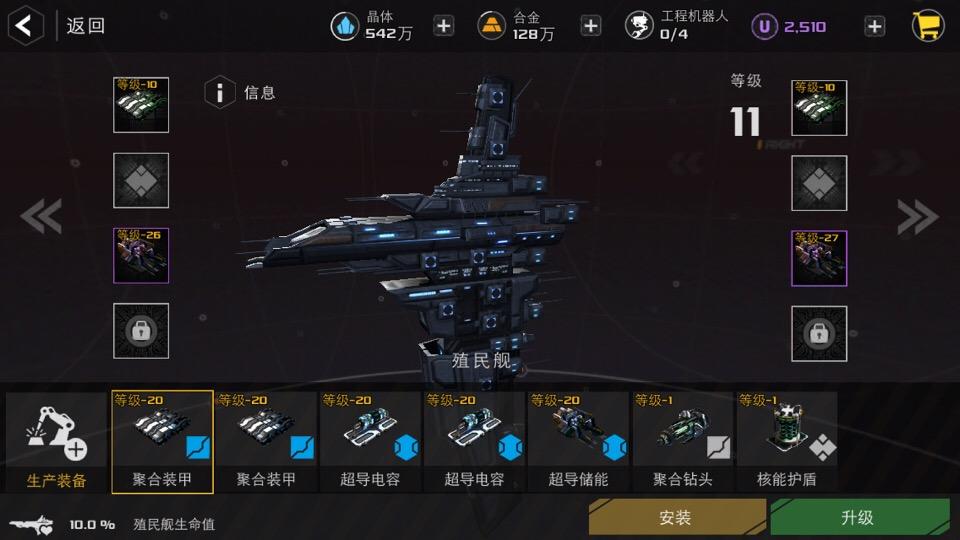
Task: Click the 安装 install button
Action: 677,517
